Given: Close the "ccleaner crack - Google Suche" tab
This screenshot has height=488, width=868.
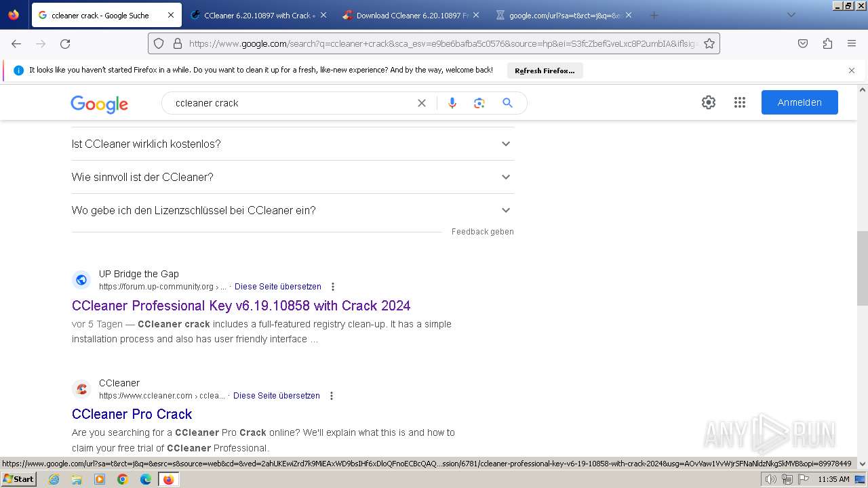Looking at the screenshot, I should click(x=171, y=15).
